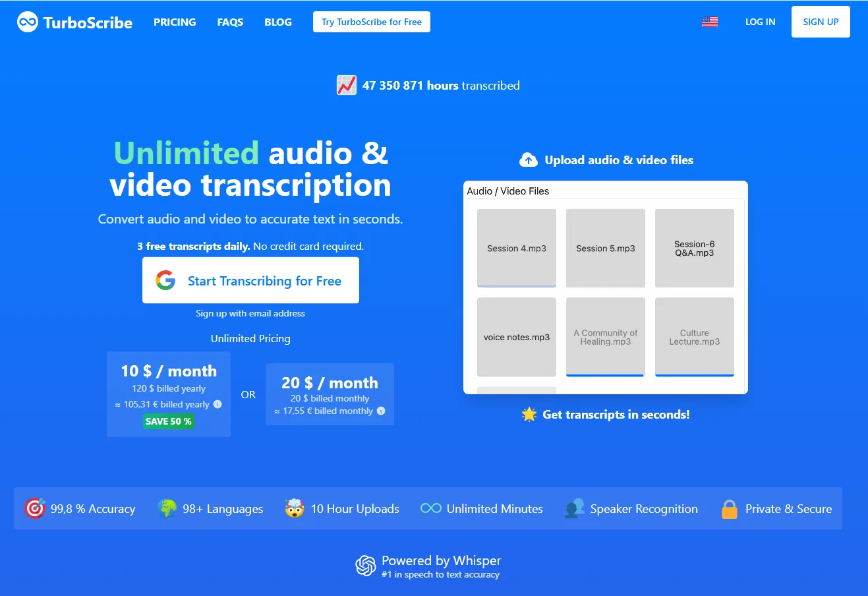Click the star icon by Get transcripts
The width and height of the screenshot is (868, 596).
pos(529,414)
